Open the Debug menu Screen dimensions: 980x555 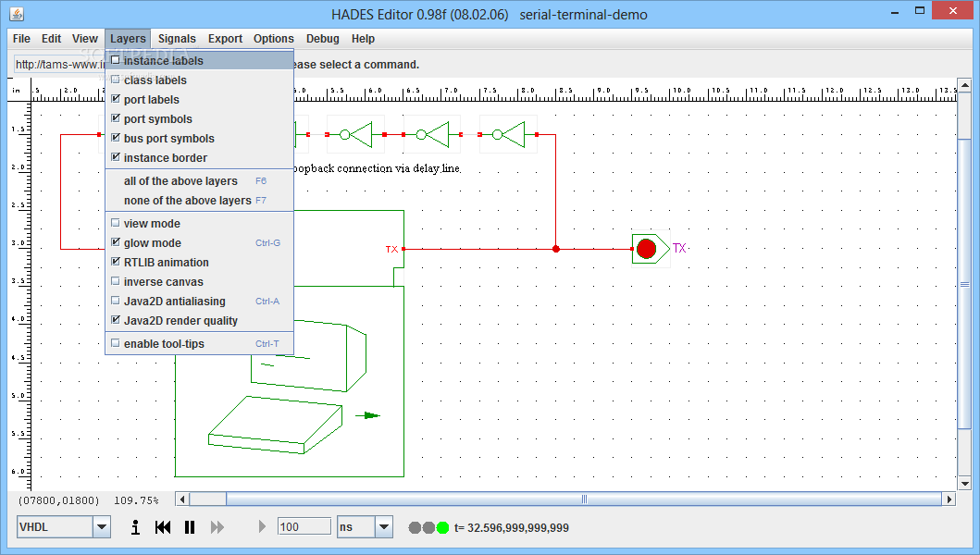[x=322, y=38]
